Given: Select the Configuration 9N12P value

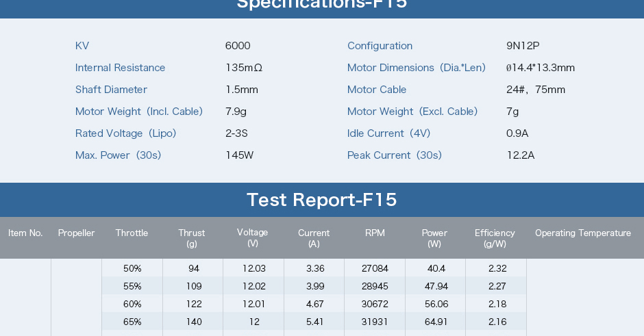Looking at the screenshot, I should point(523,46).
